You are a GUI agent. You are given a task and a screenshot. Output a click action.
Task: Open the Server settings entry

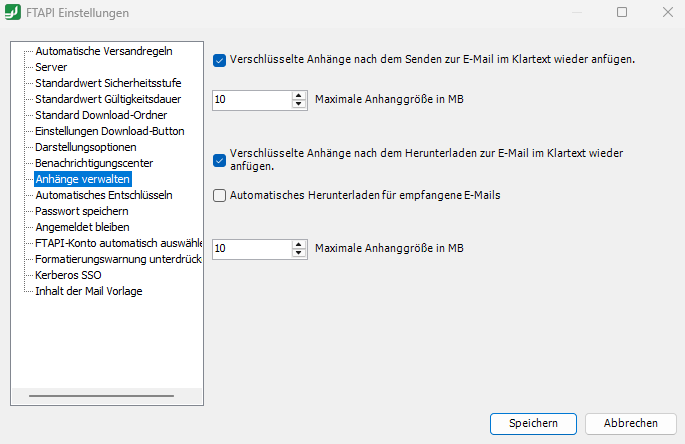[x=51, y=66]
